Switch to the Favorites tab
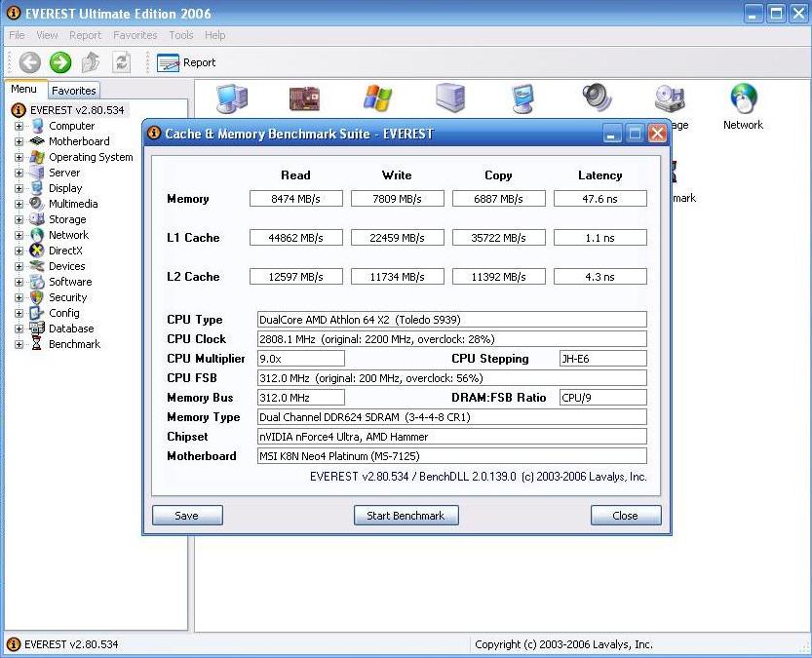The image size is (812, 658). click(73, 91)
